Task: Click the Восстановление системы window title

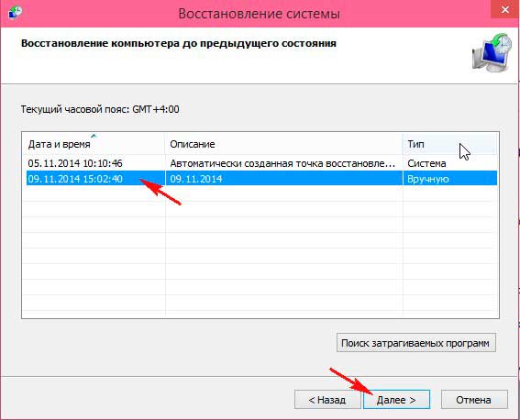Action: (x=259, y=14)
